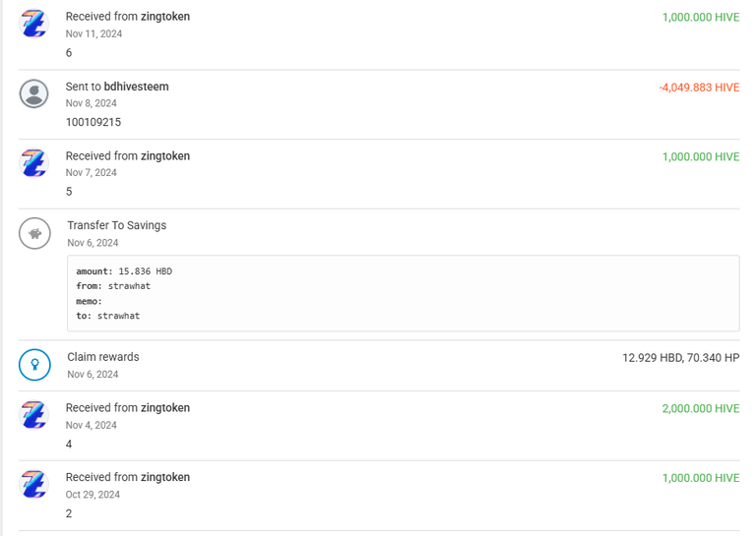Click the Transfer To Savings title
The image size is (756, 536).
[x=117, y=225]
